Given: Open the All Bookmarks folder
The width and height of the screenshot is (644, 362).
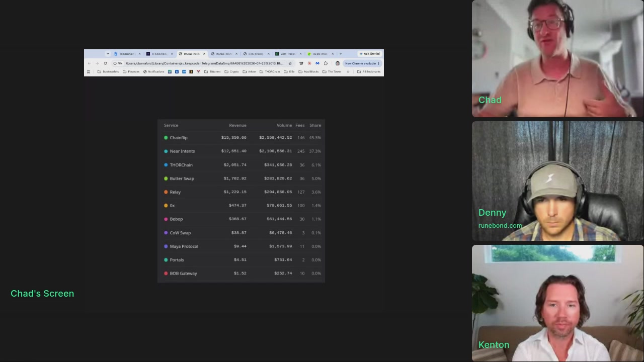Looking at the screenshot, I should click(x=369, y=72).
